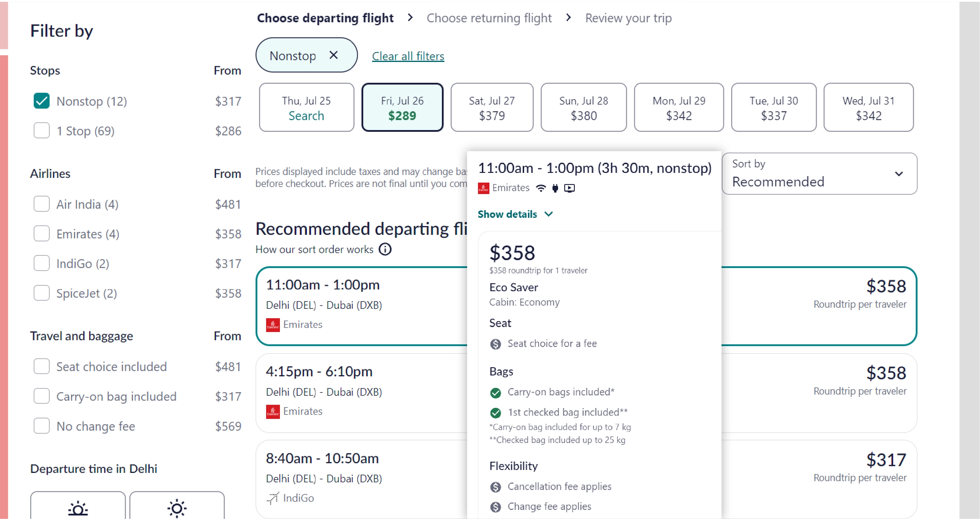Click the dollar icon beside Cancellation fee applies

pyautogui.click(x=495, y=486)
